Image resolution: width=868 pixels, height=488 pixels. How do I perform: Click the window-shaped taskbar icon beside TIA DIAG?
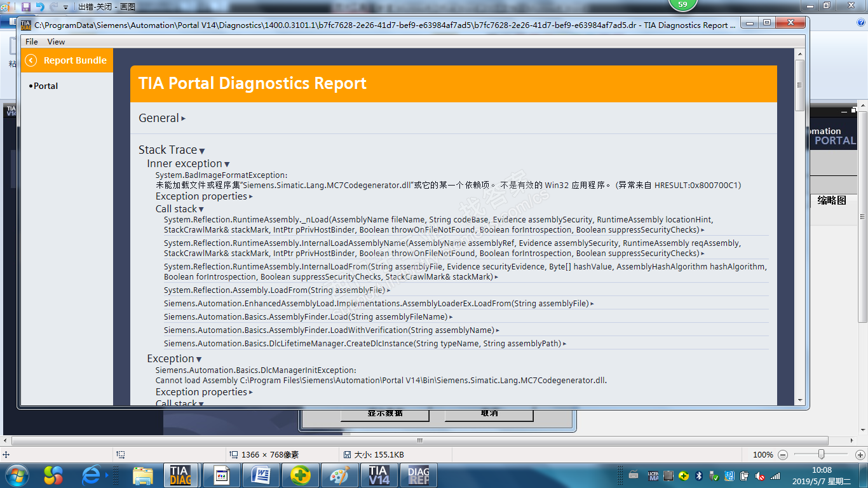click(x=221, y=475)
